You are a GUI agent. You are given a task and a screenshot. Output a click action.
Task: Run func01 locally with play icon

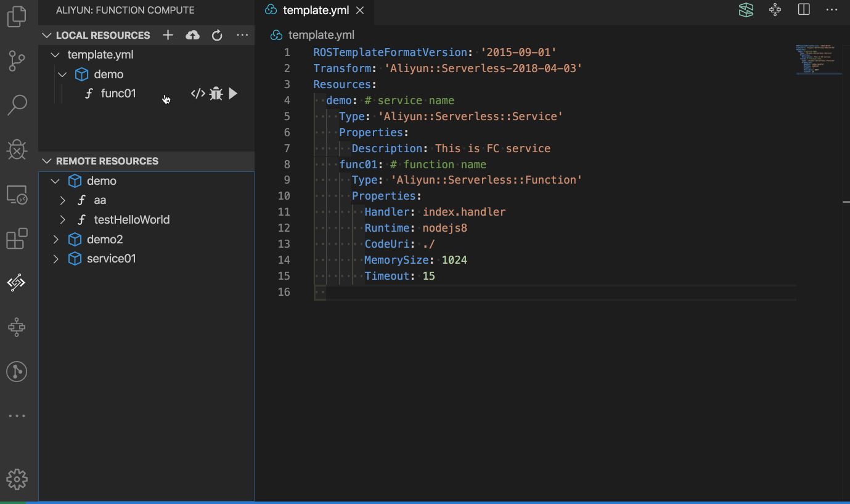(233, 94)
